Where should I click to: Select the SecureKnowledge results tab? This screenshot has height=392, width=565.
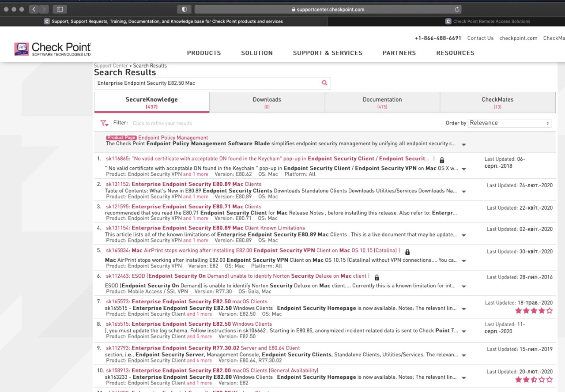click(x=152, y=102)
